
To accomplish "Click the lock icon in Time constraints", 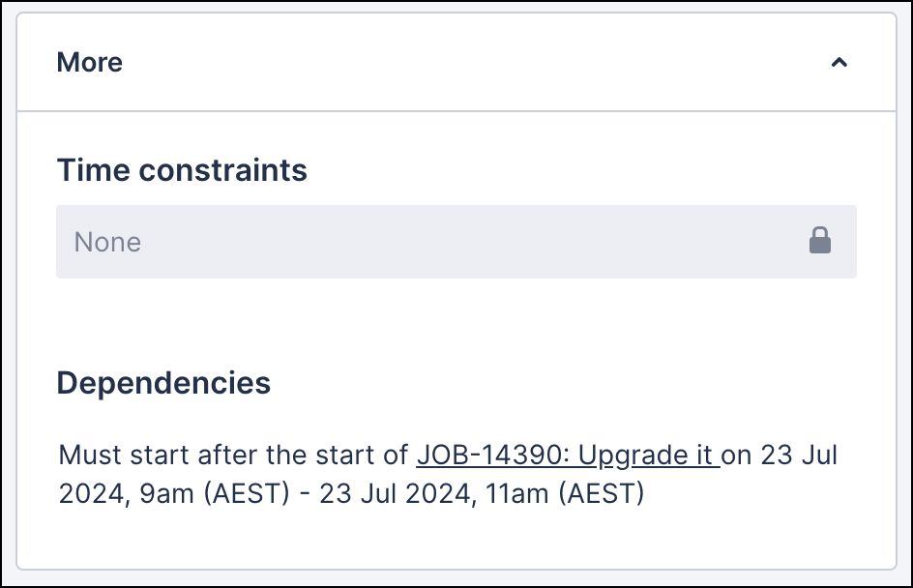I will tap(819, 241).
